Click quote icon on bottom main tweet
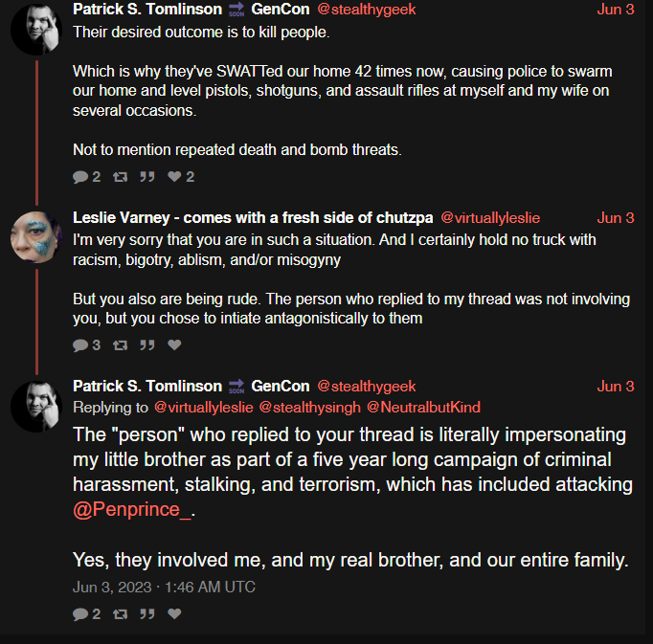This screenshot has height=644, width=653. tap(147, 614)
